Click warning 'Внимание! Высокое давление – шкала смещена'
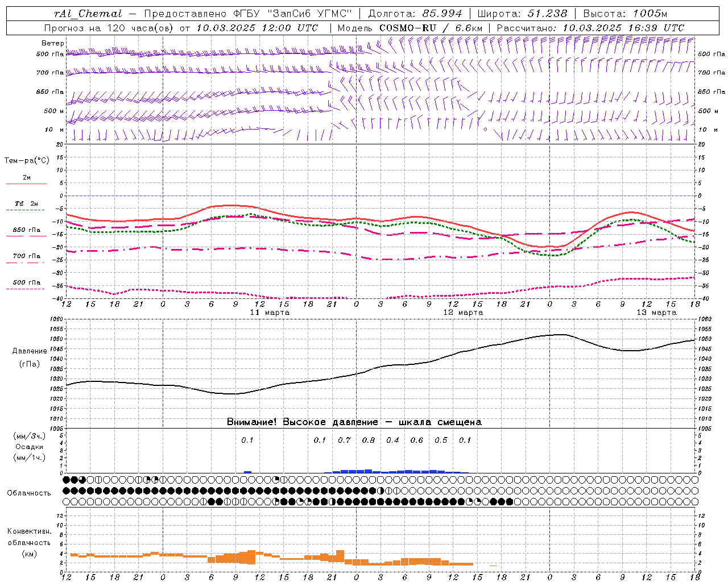The image size is (728, 582). [354, 422]
